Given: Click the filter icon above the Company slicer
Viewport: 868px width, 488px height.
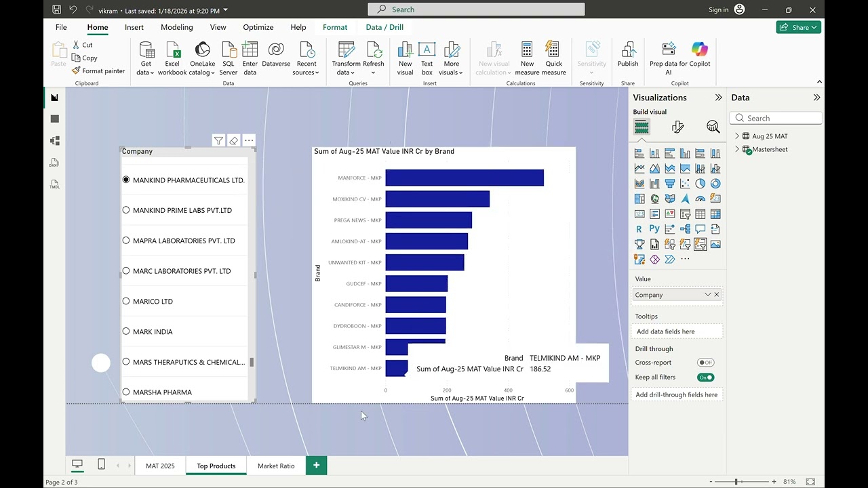Looking at the screenshot, I should 218,141.
